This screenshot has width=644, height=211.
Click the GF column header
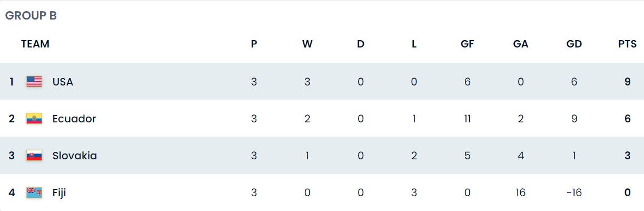point(467,44)
